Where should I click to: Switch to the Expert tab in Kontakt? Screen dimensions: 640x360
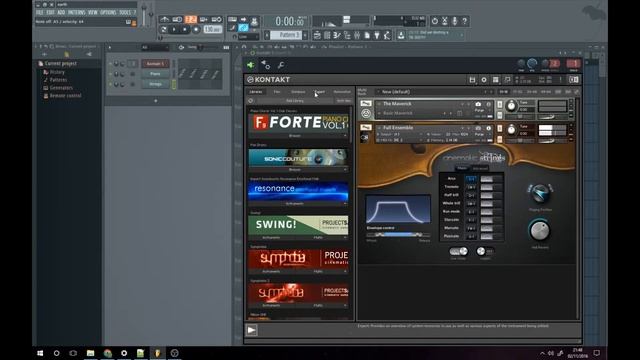(x=320, y=92)
